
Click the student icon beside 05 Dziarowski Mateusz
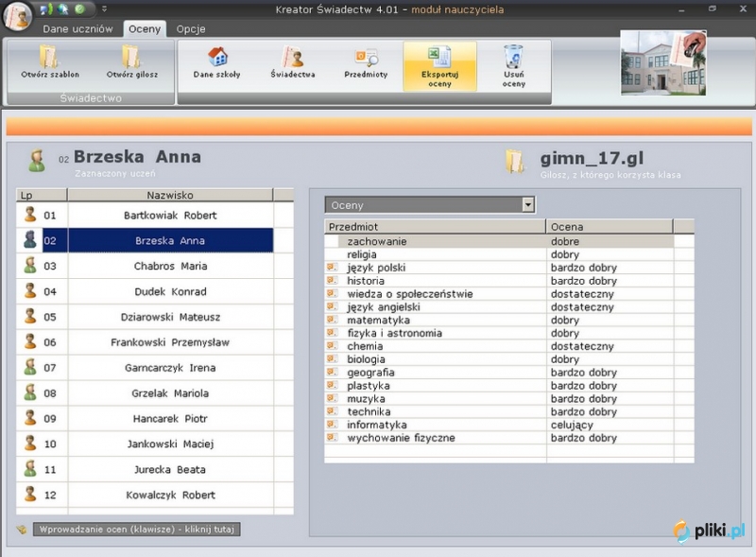(30, 316)
